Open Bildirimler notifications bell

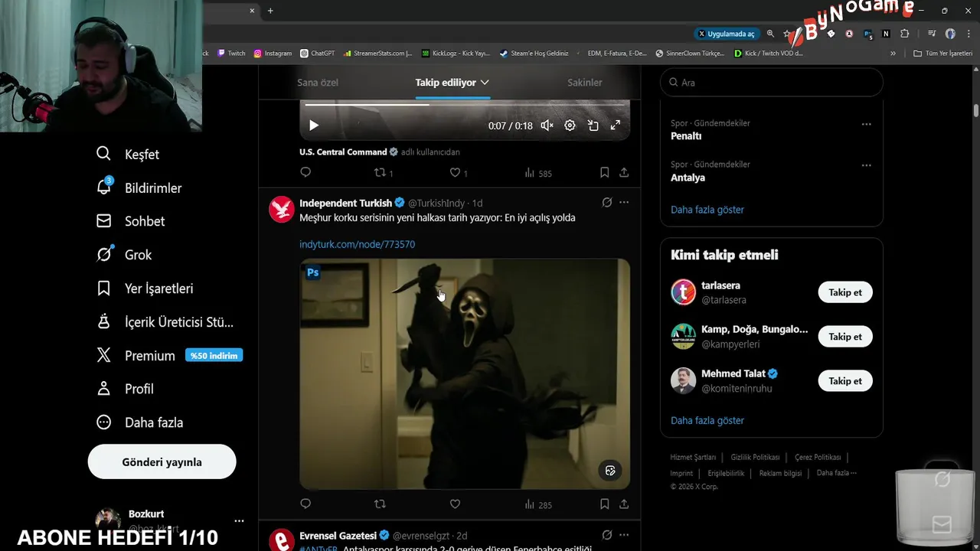click(x=139, y=187)
